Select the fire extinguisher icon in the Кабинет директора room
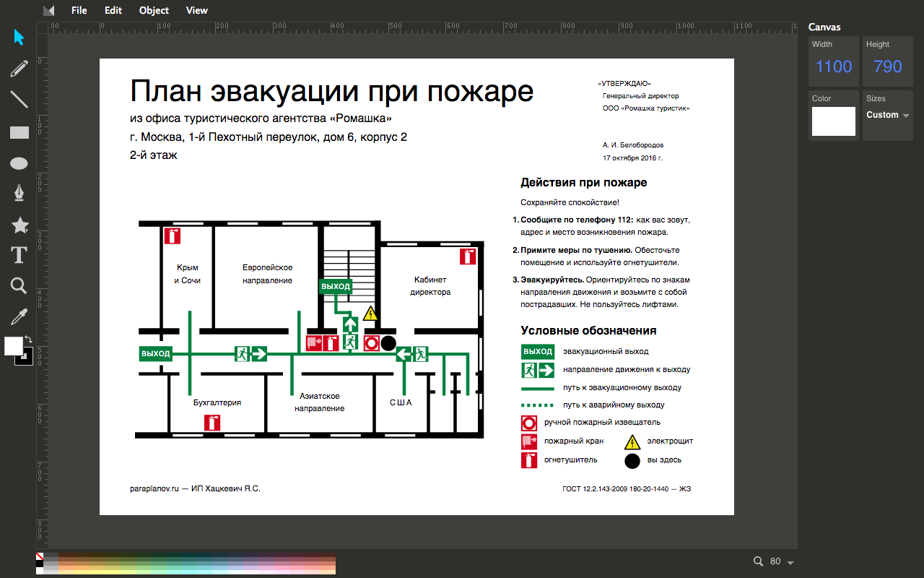924x578 pixels. (x=468, y=256)
